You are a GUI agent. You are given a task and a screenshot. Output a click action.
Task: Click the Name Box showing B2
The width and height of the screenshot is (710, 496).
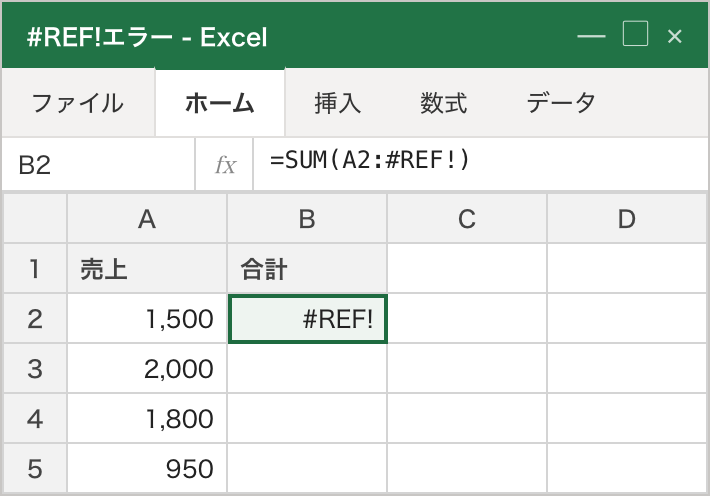click(x=98, y=164)
